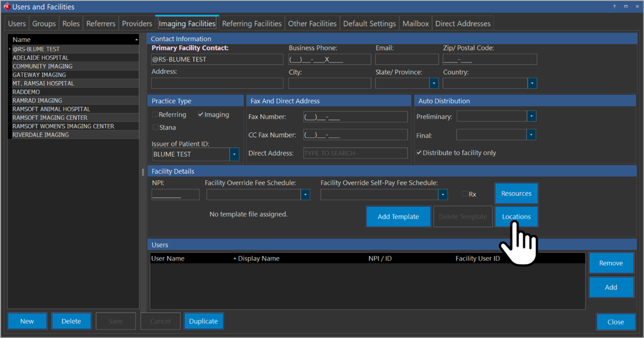
Task: Expand the Country dropdown
Action: point(532,83)
